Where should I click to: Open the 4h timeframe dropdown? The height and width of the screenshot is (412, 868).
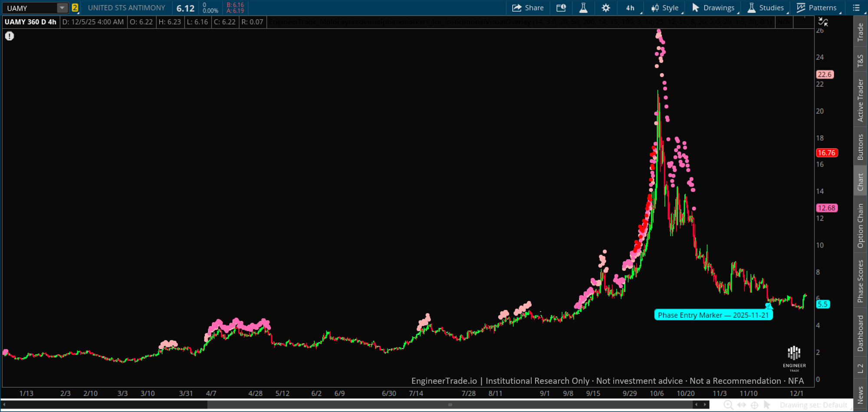pos(630,7)
